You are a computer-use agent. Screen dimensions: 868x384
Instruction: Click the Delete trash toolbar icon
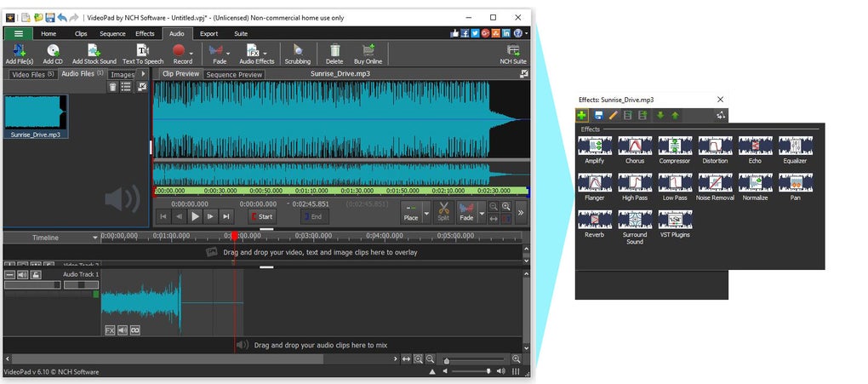tap(334, 54)
